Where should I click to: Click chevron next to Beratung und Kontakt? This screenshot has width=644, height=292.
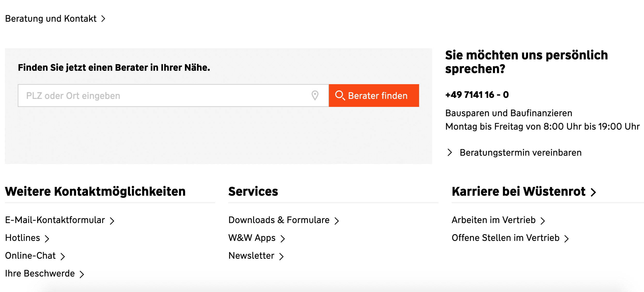pos(103,19)
